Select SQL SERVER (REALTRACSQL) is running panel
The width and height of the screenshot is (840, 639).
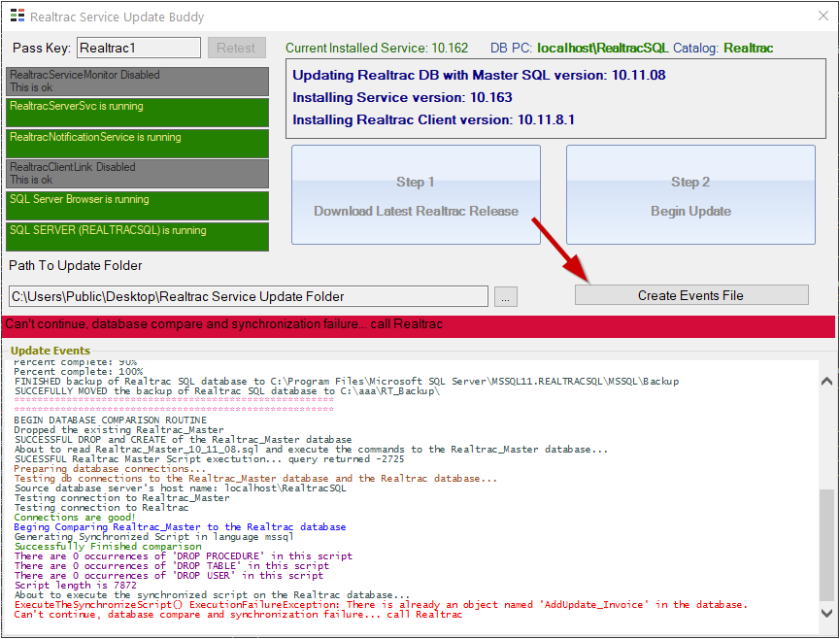(138, 237)
